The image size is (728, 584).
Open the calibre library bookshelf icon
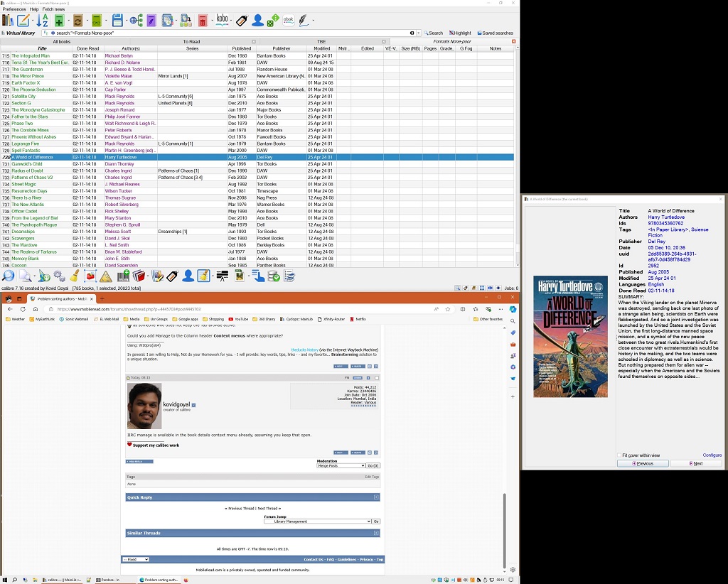[x=7, y=20]
